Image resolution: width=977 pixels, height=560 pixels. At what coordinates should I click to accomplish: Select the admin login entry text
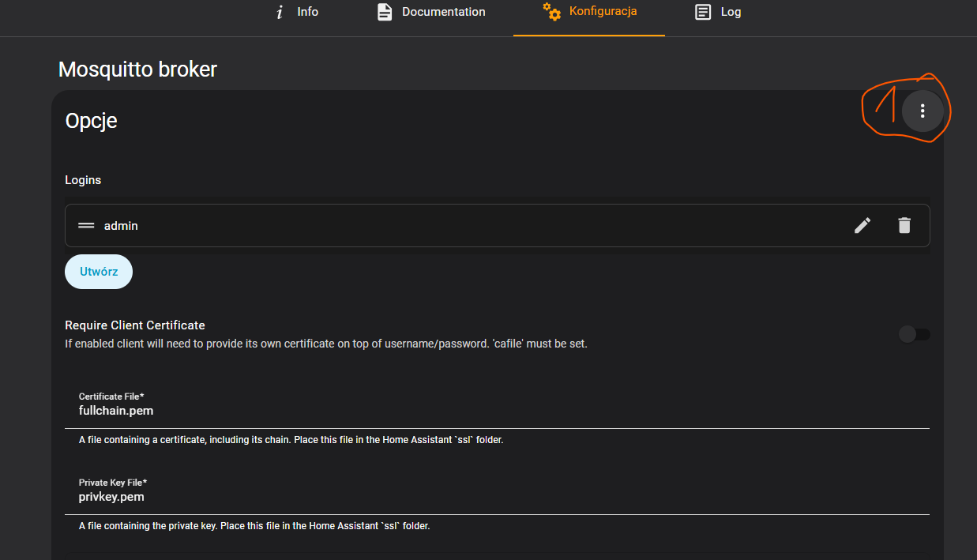(121, 226)
